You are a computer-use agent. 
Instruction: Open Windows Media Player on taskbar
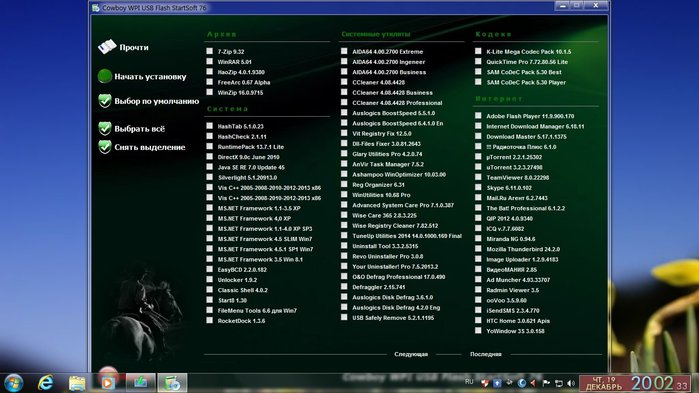107,383
